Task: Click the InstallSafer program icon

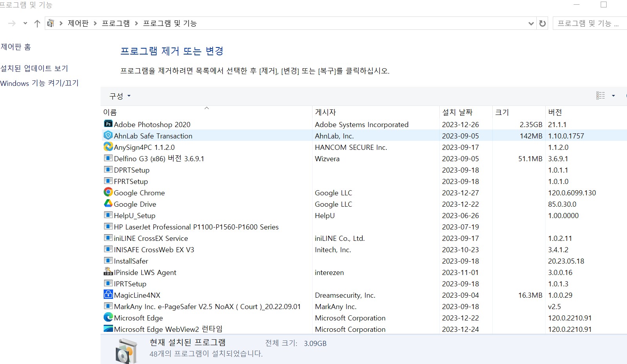Action: pyautogui.click(x=108, y=260)
